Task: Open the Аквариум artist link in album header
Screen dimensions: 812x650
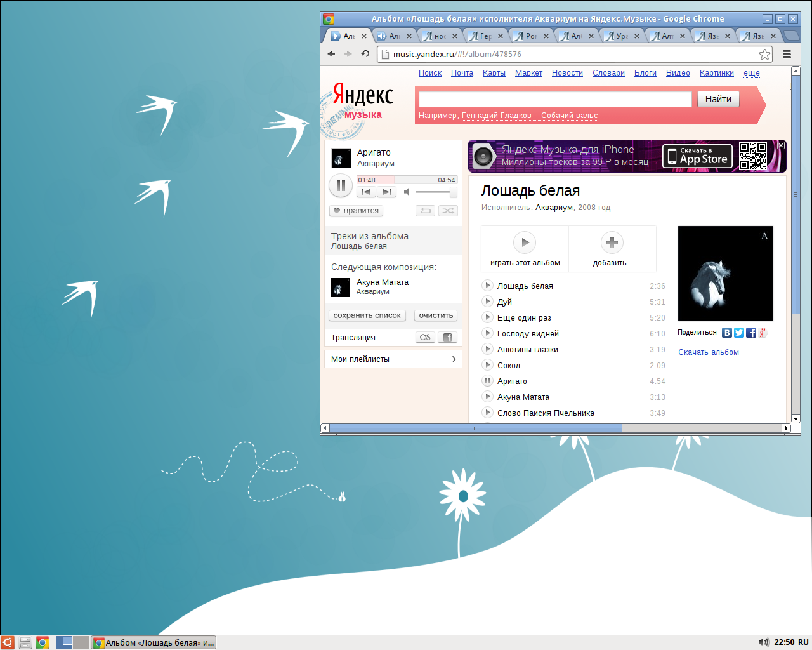Action: click(554, 208)
